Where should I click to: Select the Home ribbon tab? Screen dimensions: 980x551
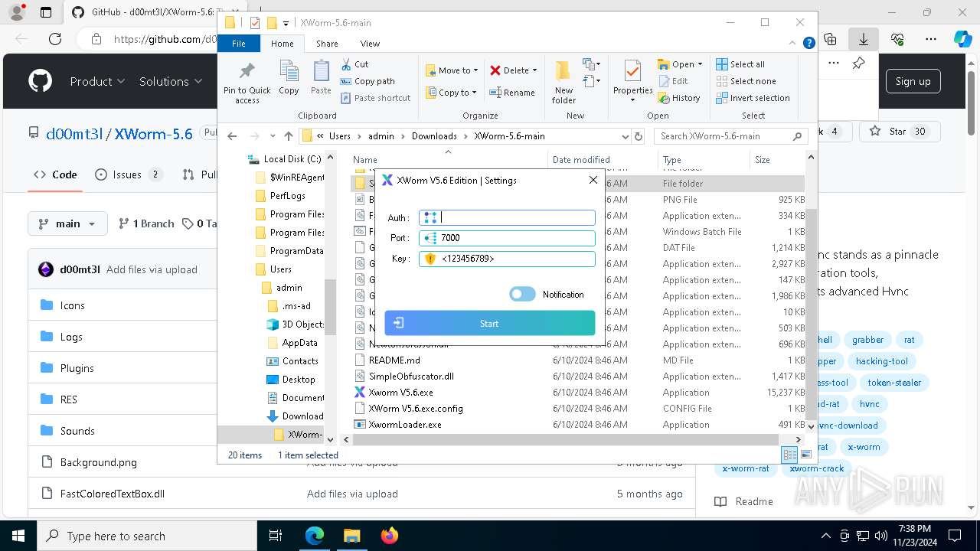[283, 44]
